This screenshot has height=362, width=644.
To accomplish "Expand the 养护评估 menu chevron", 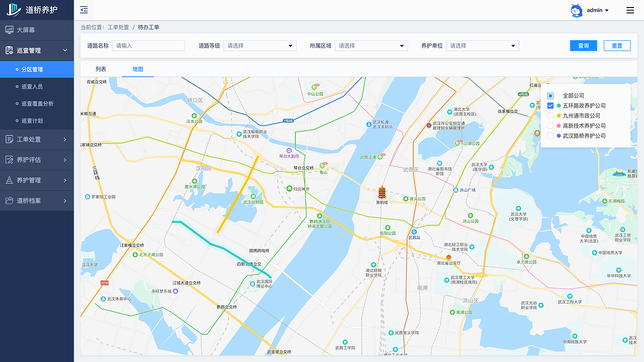I will [65, 160].
